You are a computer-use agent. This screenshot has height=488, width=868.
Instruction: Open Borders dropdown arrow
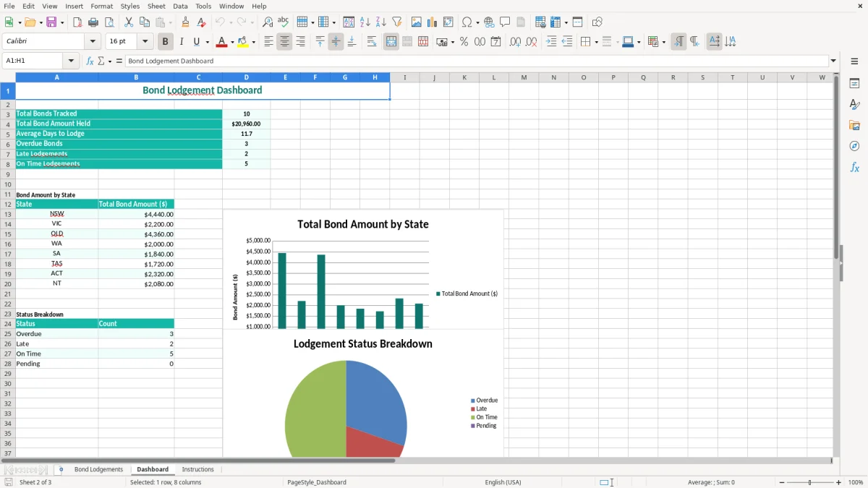click(x=595, y=42)
